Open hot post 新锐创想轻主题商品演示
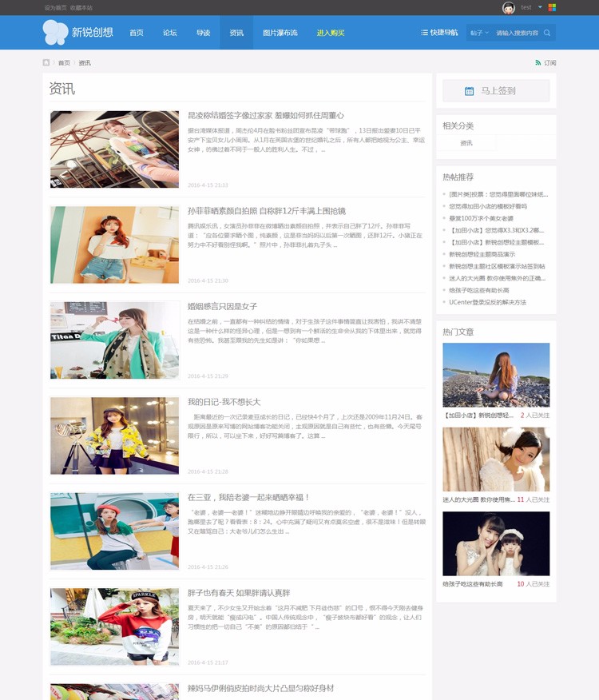599x700 pixels. (482, 254)
